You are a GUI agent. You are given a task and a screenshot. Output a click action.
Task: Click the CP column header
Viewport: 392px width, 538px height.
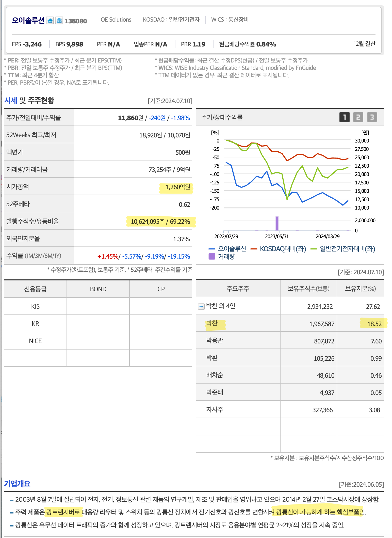(x=161, y=289)
